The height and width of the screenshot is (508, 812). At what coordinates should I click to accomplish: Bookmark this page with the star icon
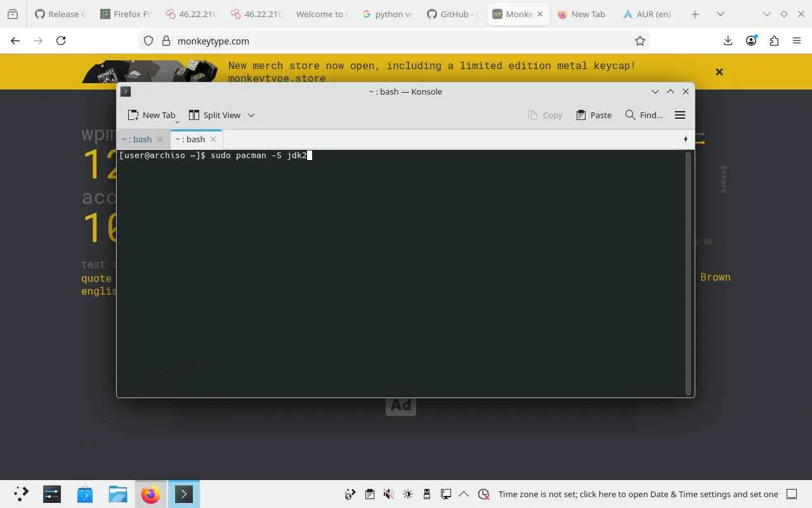point(640,41)
